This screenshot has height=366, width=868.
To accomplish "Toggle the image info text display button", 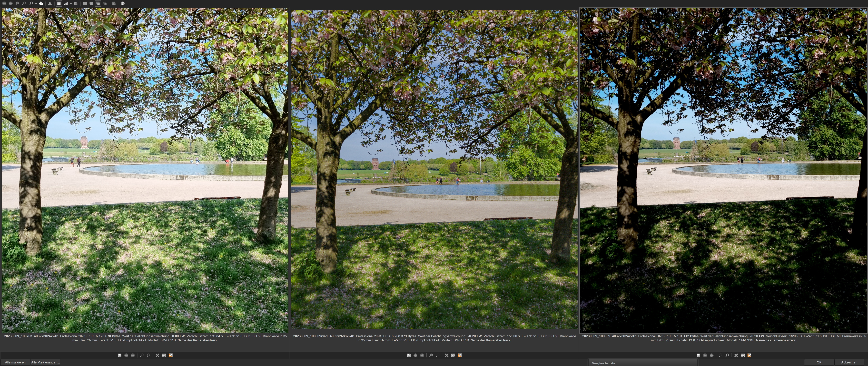I will [x=59, y=3].
